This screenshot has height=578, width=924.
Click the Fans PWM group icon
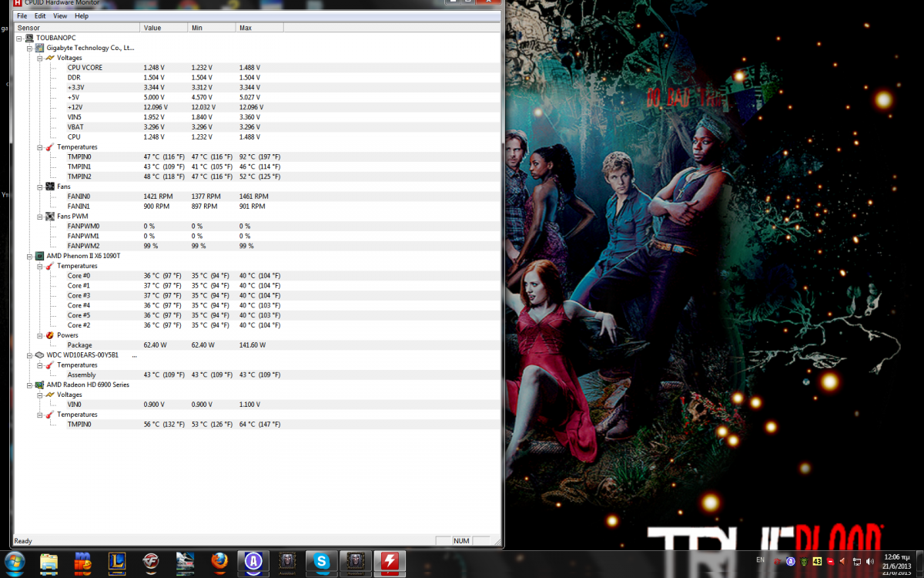tap(50, 217)
